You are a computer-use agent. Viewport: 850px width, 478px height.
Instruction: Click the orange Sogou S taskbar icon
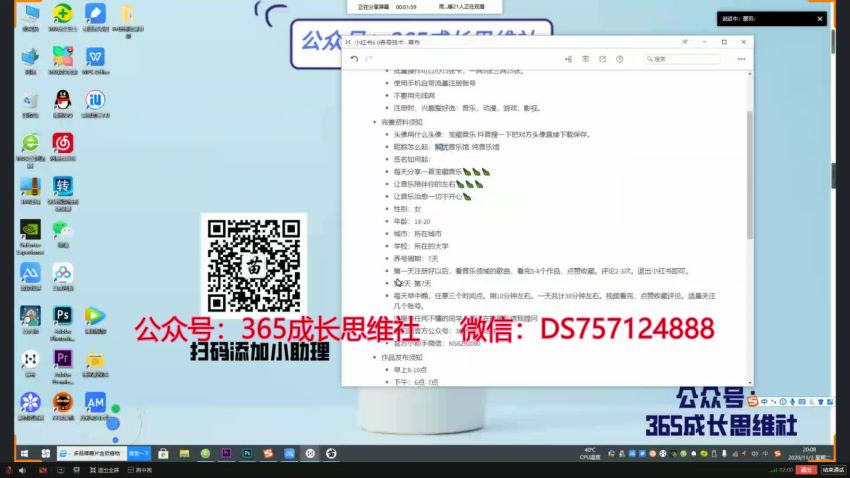268,454
